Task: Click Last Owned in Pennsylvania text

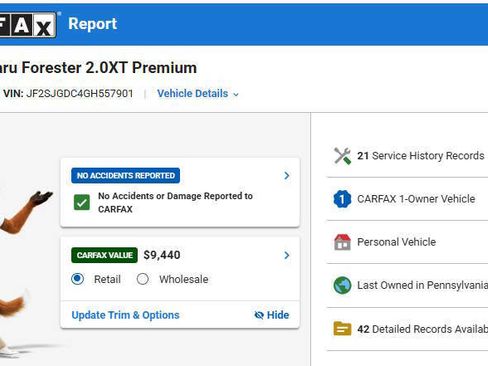Action: click(422, 285)
